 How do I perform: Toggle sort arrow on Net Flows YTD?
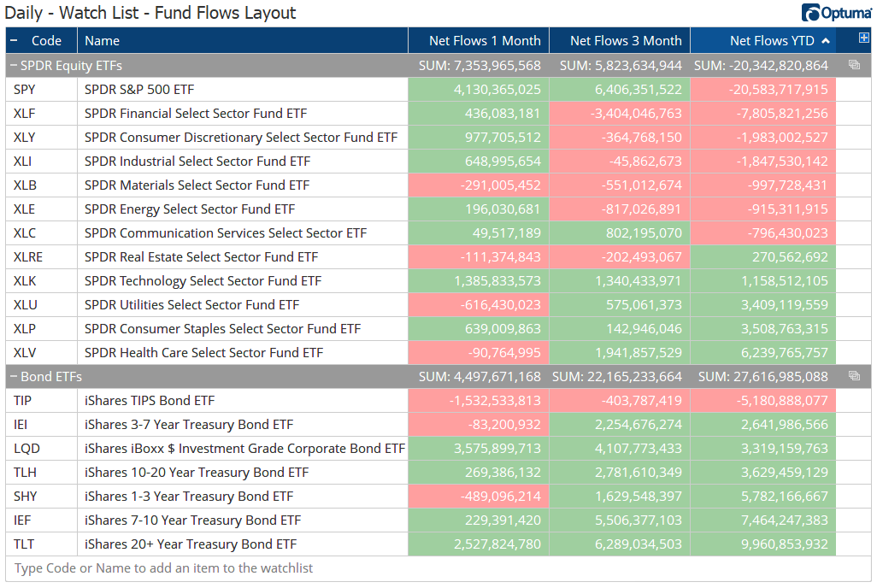click(826, 41)
